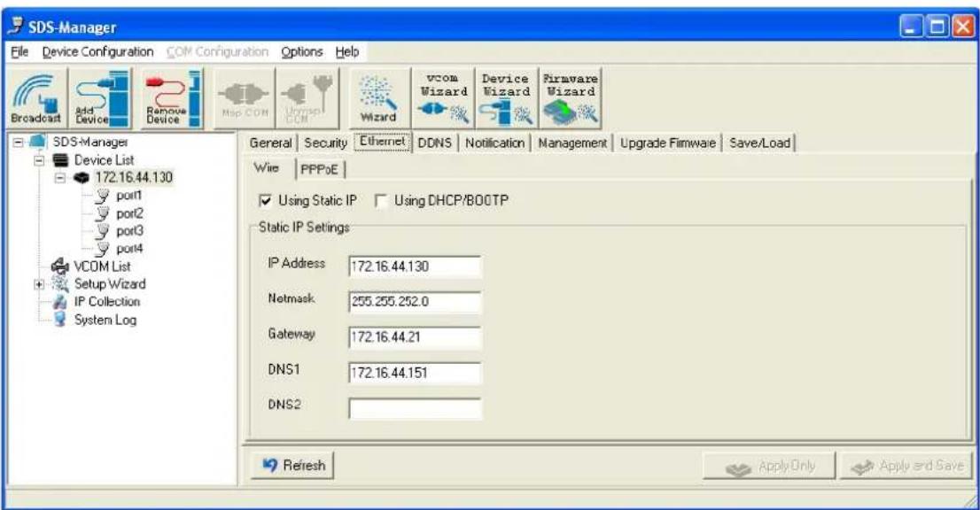This screenshot has width=980, height=510.
Task: Switch to the Management tab
Action: [572, 143]
